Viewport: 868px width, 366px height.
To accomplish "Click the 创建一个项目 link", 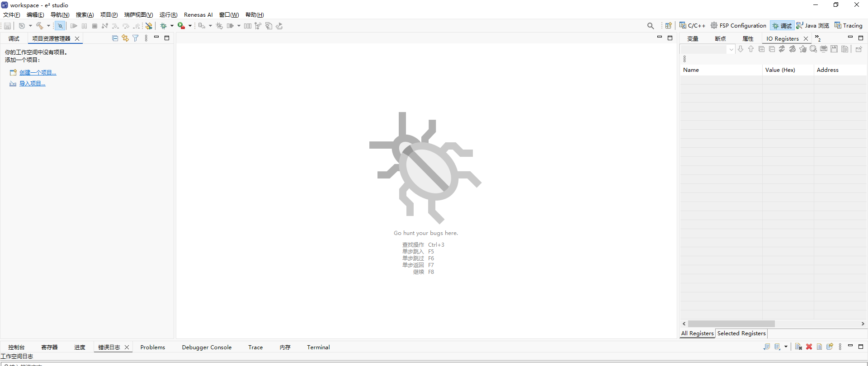I will (x=38, y=72).
